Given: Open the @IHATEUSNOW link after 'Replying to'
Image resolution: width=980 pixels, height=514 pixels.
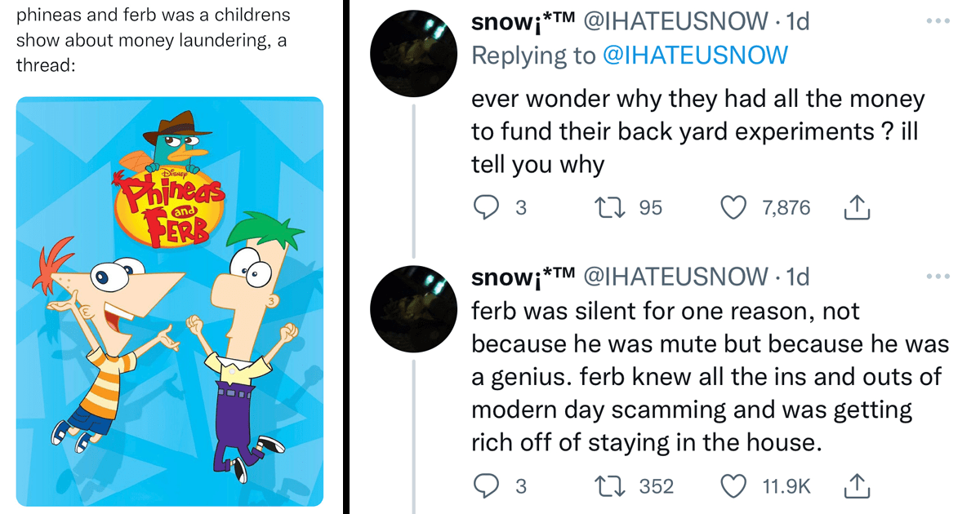Looking at the screenshot, I should 694,55.
